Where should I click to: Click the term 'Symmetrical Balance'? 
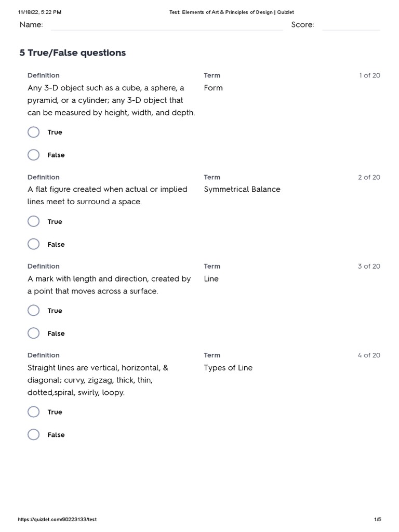coord(242,189)
